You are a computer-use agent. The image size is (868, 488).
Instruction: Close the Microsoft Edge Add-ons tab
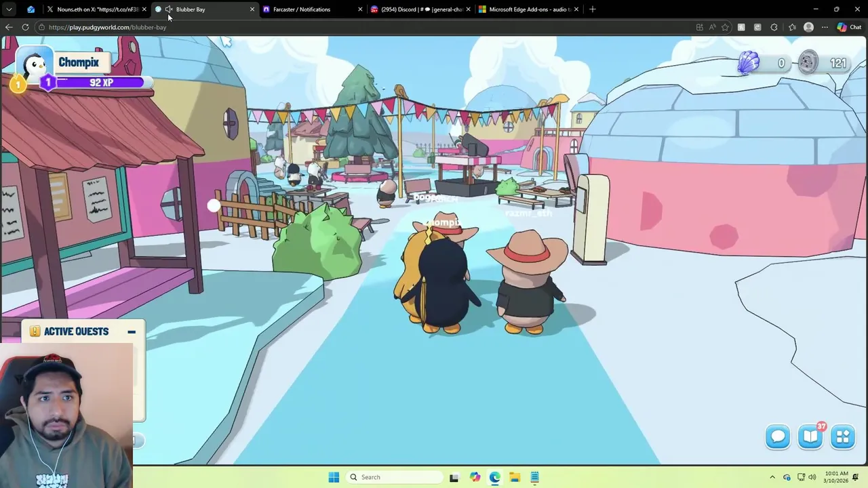pyautogui.click(x=576, y=9)
